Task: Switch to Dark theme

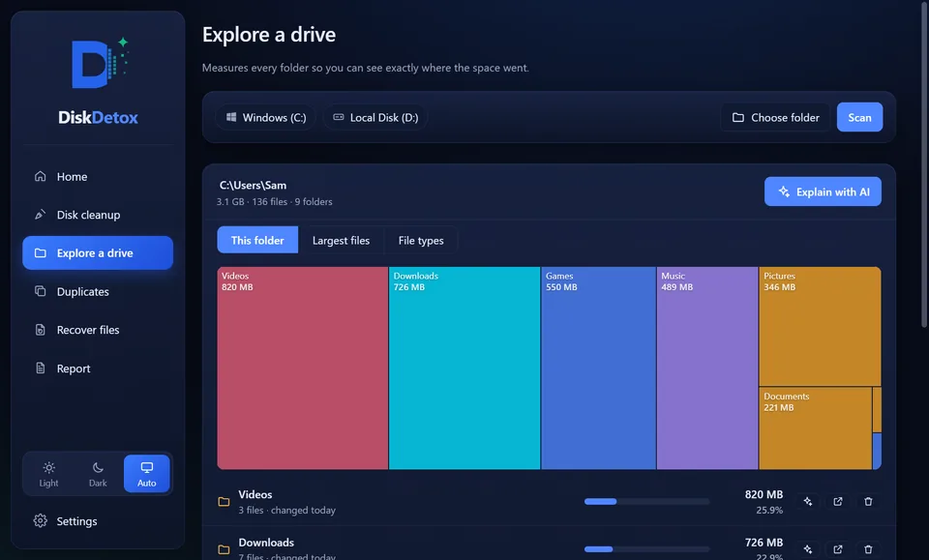Action: (98, 474)
